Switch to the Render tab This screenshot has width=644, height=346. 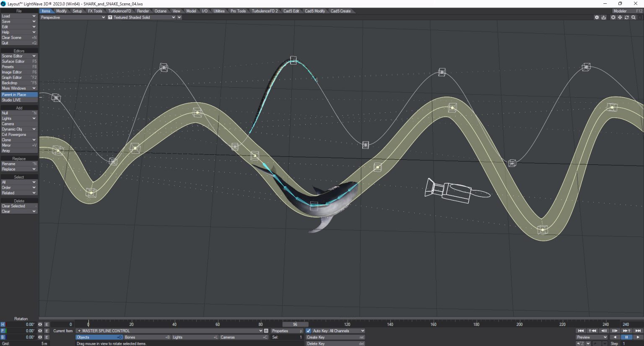point(143,11)
